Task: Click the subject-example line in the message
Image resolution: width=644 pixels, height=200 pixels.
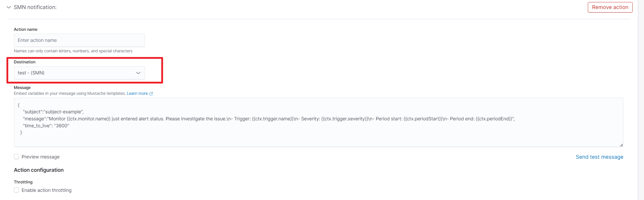Action: [53, 112]
